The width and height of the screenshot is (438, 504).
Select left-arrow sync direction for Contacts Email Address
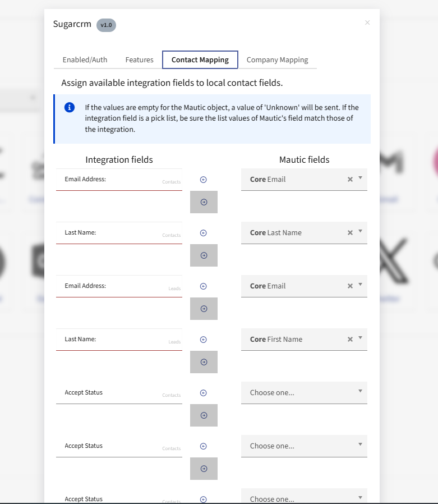[203, 180]
